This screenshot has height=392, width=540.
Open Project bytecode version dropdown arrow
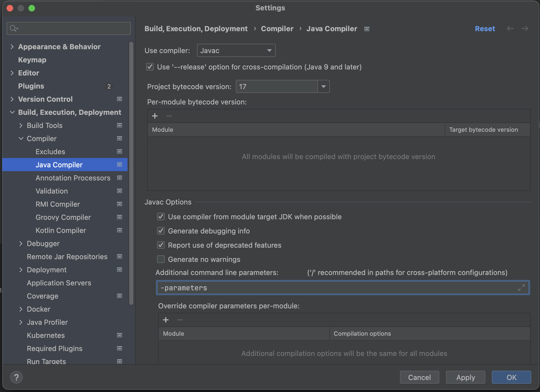(324, 86)
